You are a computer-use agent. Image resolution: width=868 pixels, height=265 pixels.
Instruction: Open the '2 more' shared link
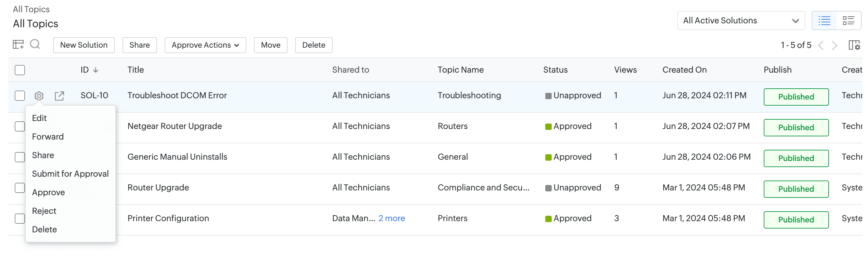[391, 219]
